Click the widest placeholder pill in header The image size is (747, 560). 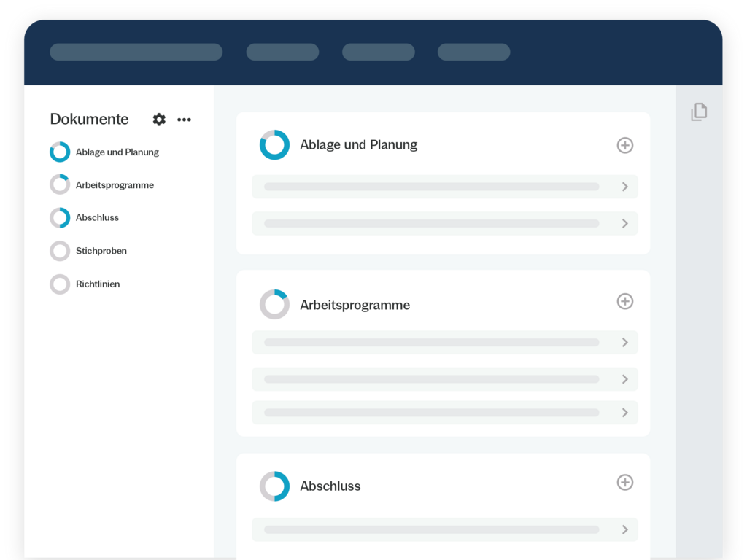(136, 52)
